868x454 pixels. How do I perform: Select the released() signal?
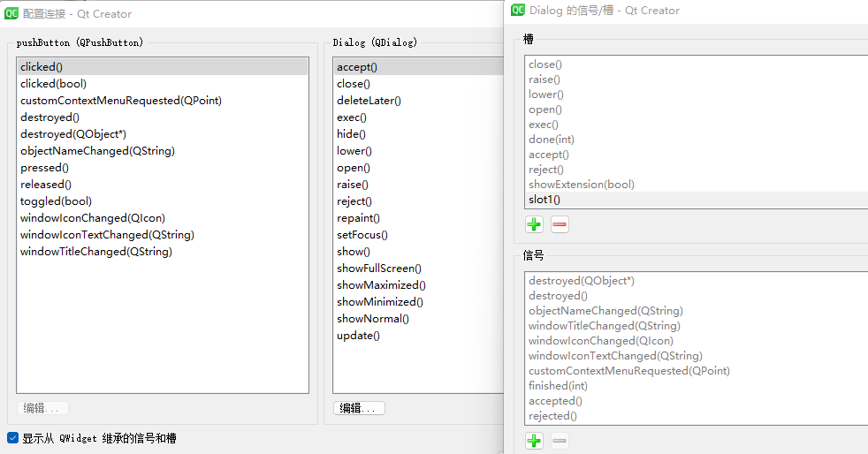[x=162, y=184]
